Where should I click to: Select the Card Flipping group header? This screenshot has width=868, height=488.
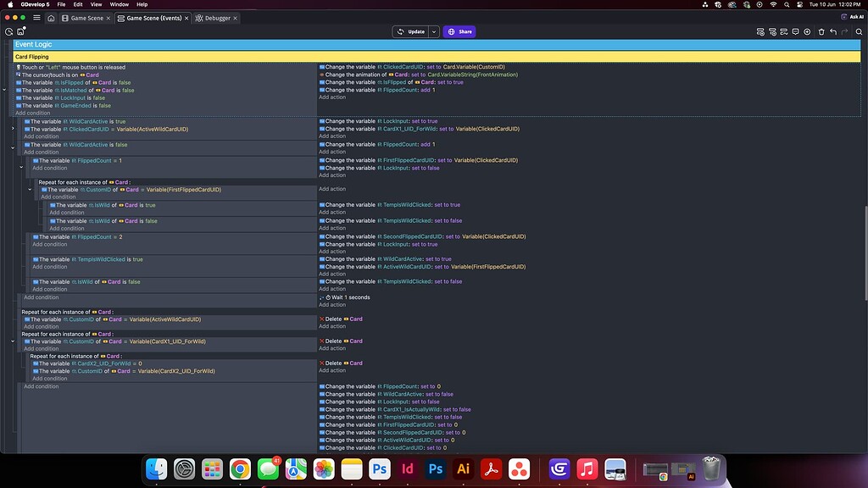click(x=437, y=57)
